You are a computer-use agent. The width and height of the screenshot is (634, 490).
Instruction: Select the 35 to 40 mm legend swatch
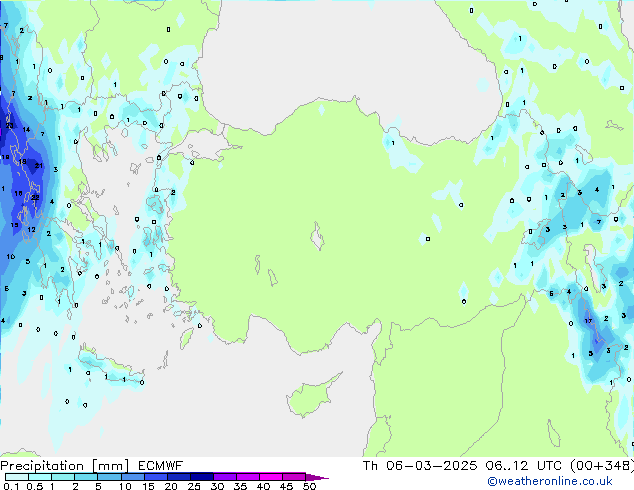point(247,477)
